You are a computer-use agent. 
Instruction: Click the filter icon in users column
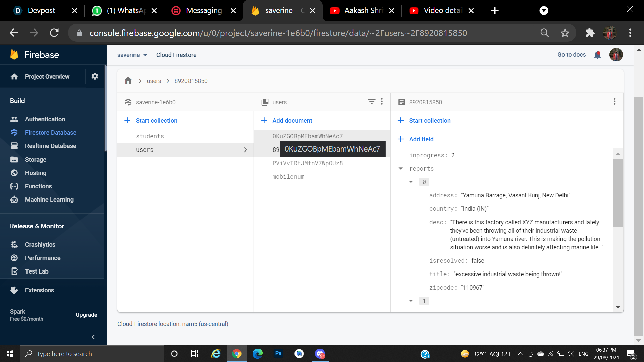click(371, 102)
